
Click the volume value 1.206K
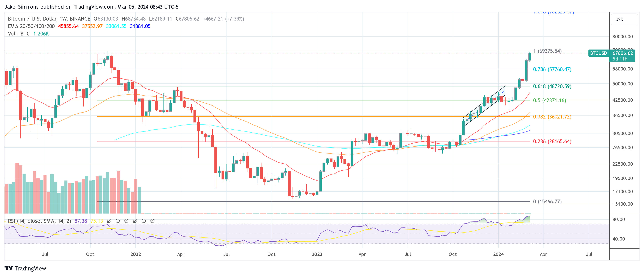[x=41, y=34]
